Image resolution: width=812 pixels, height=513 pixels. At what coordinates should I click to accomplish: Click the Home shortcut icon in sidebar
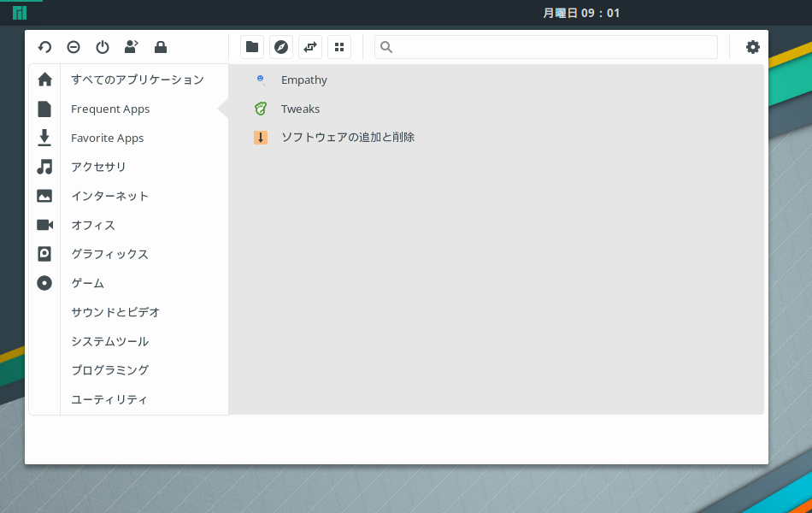[x=44, y=80]
